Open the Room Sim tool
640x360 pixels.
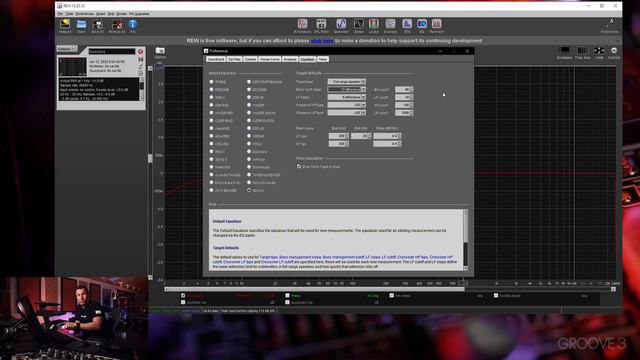[x=437, y=24]
